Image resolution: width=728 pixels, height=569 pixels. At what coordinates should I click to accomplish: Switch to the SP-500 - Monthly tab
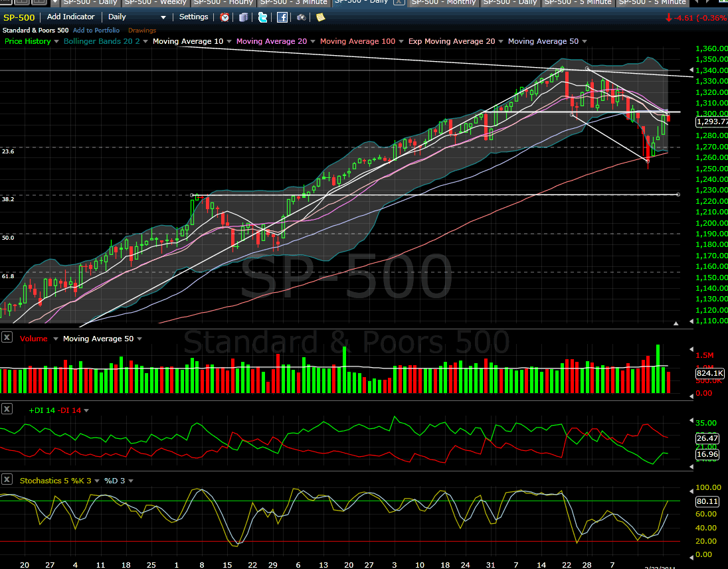pos(444,2)
